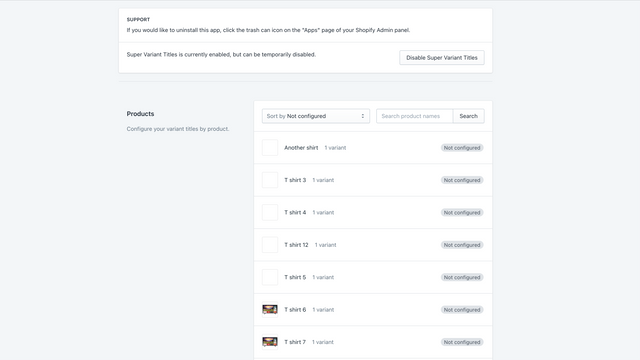Click the T shirt 6 product image thumbnail

click(270, 309)
